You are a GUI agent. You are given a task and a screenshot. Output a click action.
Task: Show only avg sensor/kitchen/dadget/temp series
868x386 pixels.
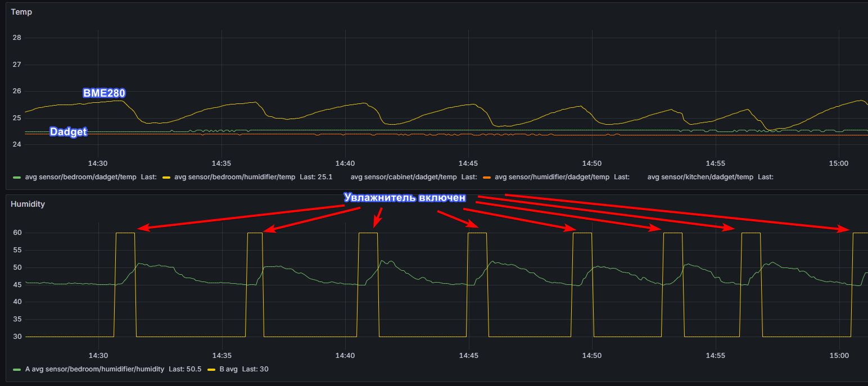pyautogui.click(x=700, y=177)
